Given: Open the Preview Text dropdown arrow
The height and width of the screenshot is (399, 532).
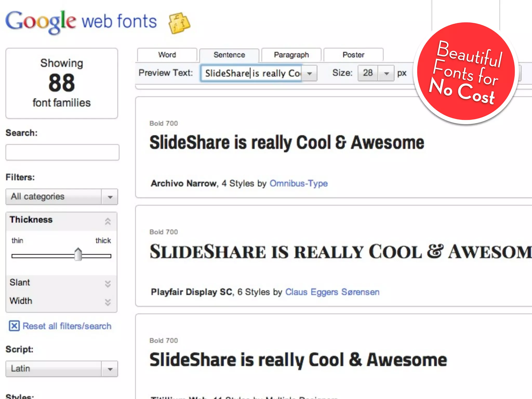Looking at the screenshot, I should [309, 74].
